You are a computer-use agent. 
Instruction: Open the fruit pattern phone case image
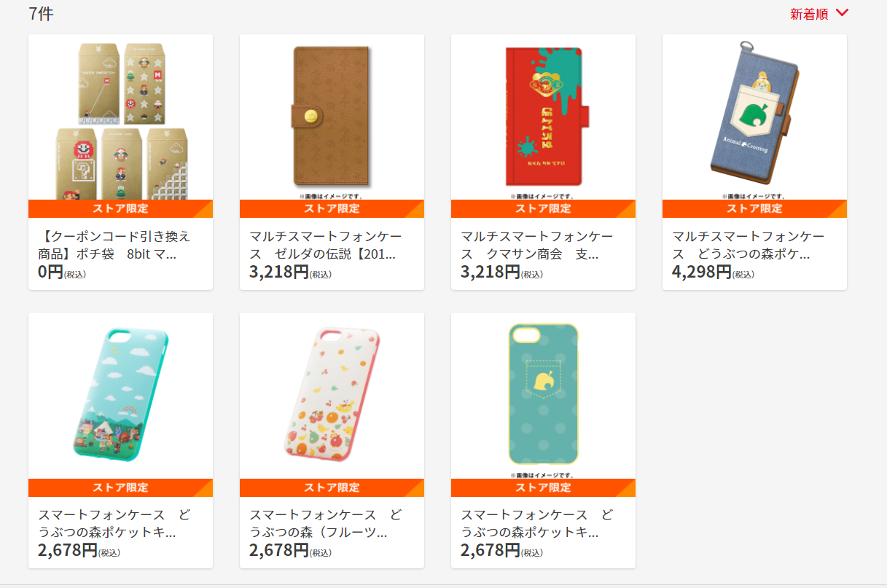(x=332, y=397)
